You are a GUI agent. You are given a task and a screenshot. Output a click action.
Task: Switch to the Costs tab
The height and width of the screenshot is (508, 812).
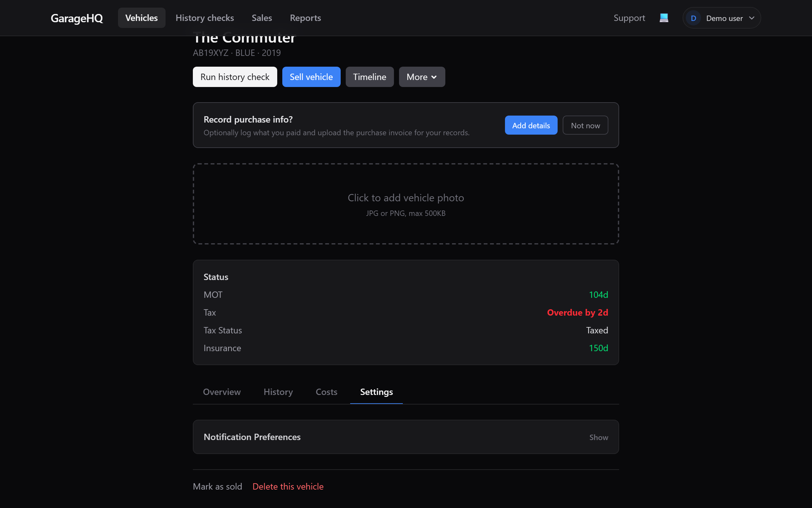(x=326, y=392)
